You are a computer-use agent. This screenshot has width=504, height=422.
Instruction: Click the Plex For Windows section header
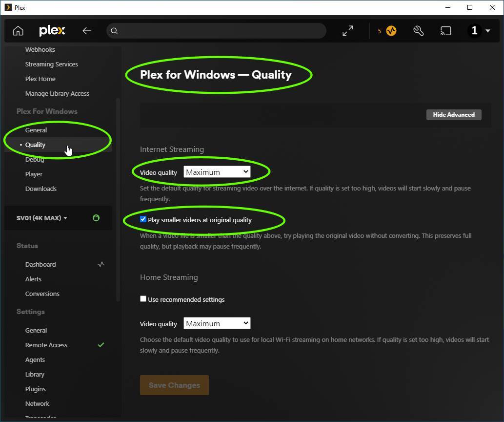(47, 111)
